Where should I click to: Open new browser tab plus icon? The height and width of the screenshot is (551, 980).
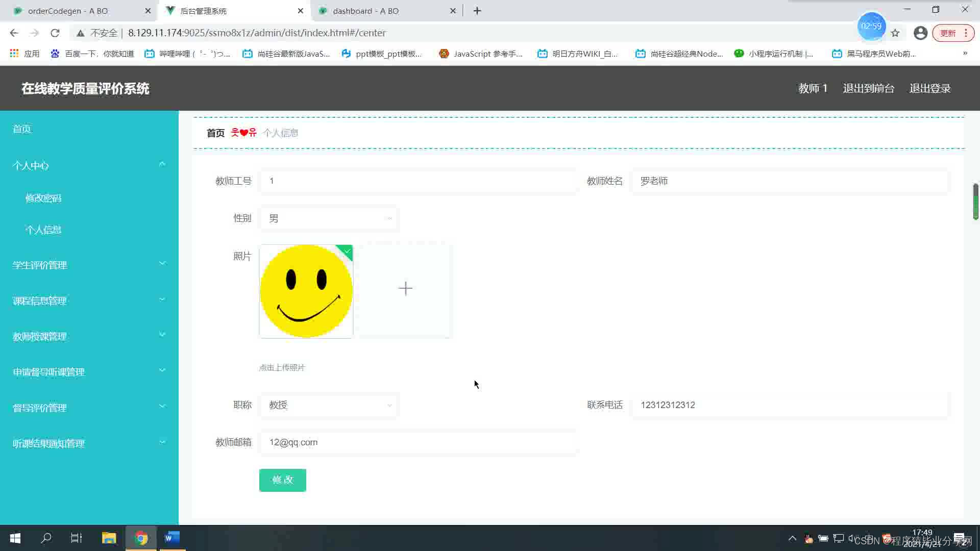tap(477, 11)
